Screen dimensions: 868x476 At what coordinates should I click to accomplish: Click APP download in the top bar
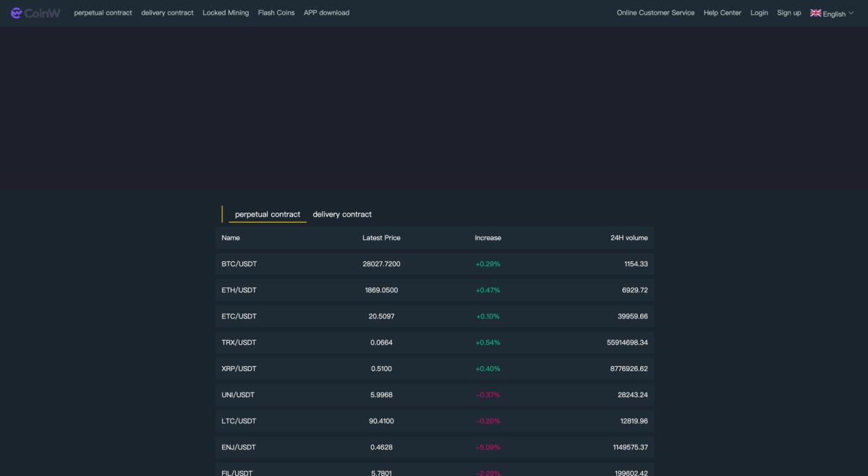(x=326, y=12)
